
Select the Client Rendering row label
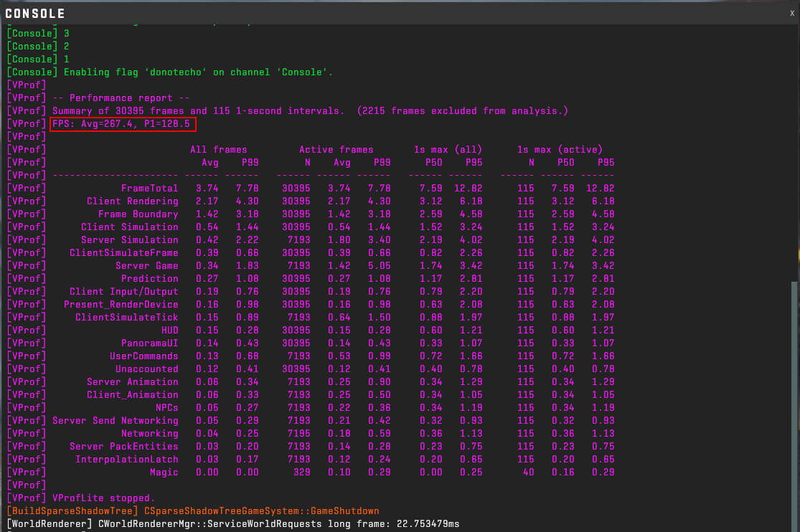132,201
